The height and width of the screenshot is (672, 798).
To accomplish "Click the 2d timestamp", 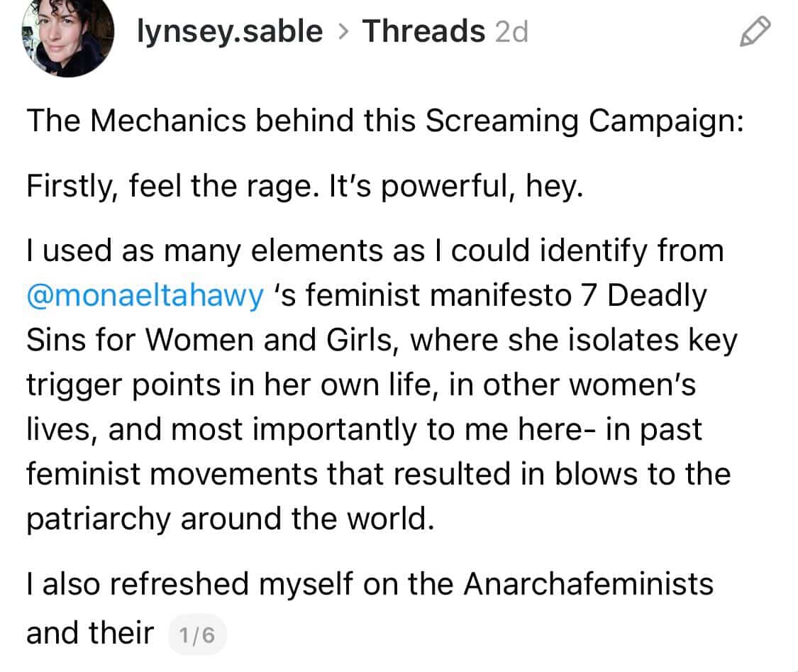I will tap(511, 32).
